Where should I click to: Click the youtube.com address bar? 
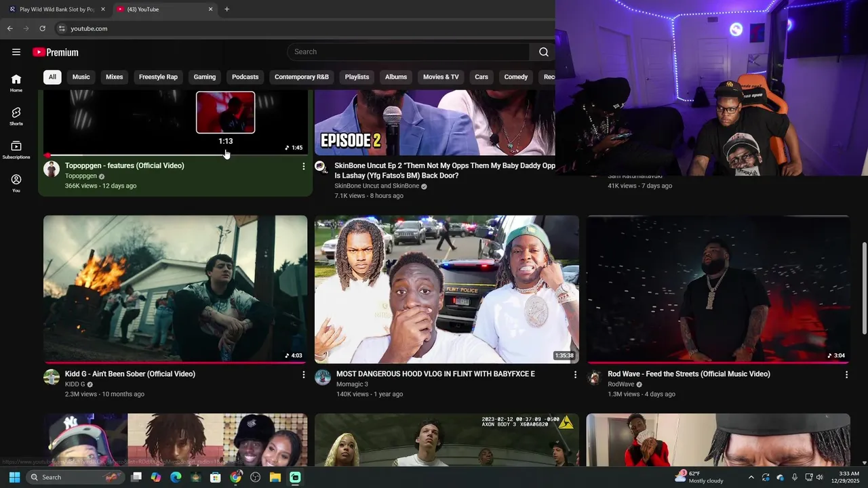[305, 28]
